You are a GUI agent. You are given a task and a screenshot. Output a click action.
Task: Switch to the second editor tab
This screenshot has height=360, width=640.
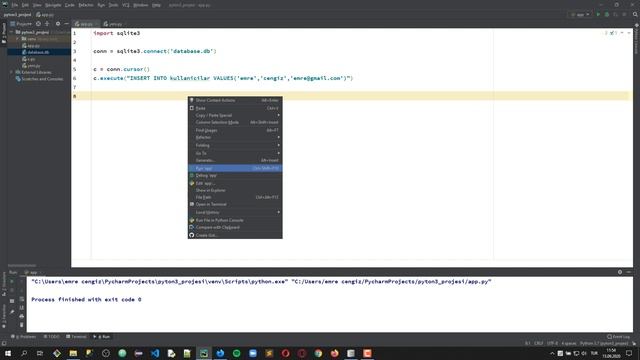pos(113,24)
